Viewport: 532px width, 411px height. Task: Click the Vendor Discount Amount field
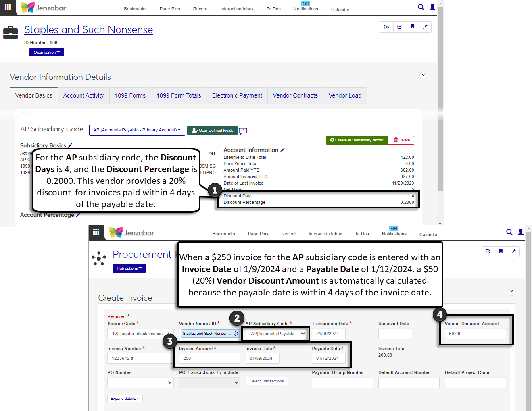(475, 334)
